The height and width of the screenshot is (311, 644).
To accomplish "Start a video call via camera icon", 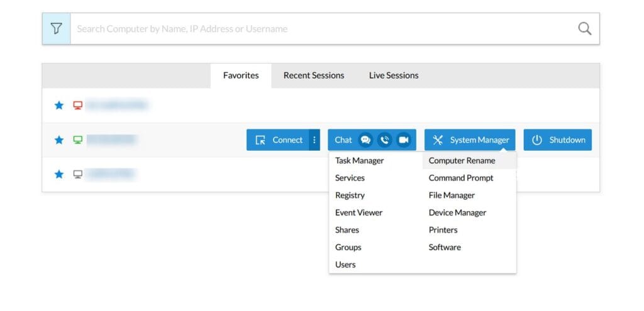I will tap(404, 140).
